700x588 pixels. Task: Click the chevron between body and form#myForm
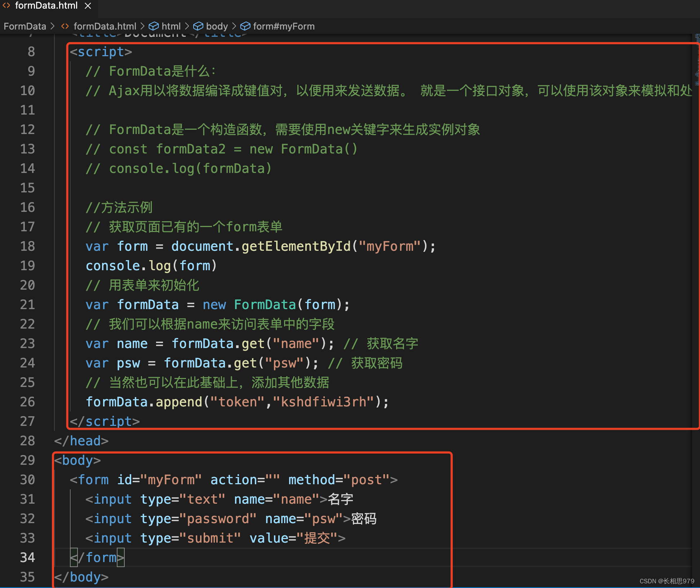(234, 26)
